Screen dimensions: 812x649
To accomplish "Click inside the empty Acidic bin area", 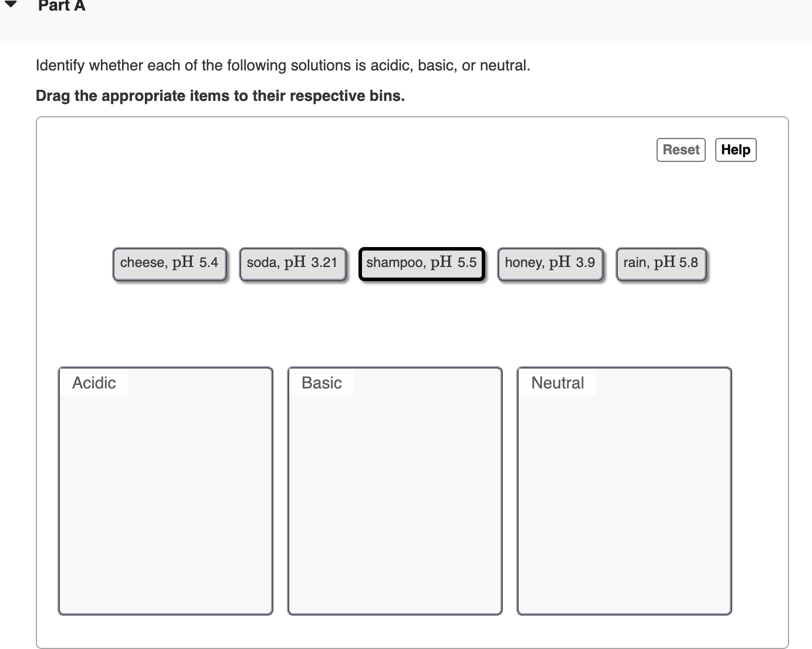I will pyautogui.click(x=165, y=505).
